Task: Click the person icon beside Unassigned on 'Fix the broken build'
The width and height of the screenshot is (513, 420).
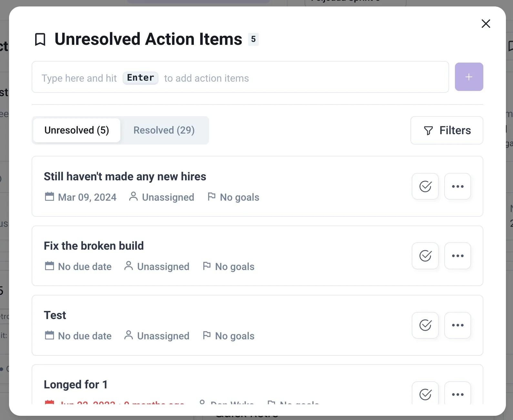Action: [x=128, y=266]
